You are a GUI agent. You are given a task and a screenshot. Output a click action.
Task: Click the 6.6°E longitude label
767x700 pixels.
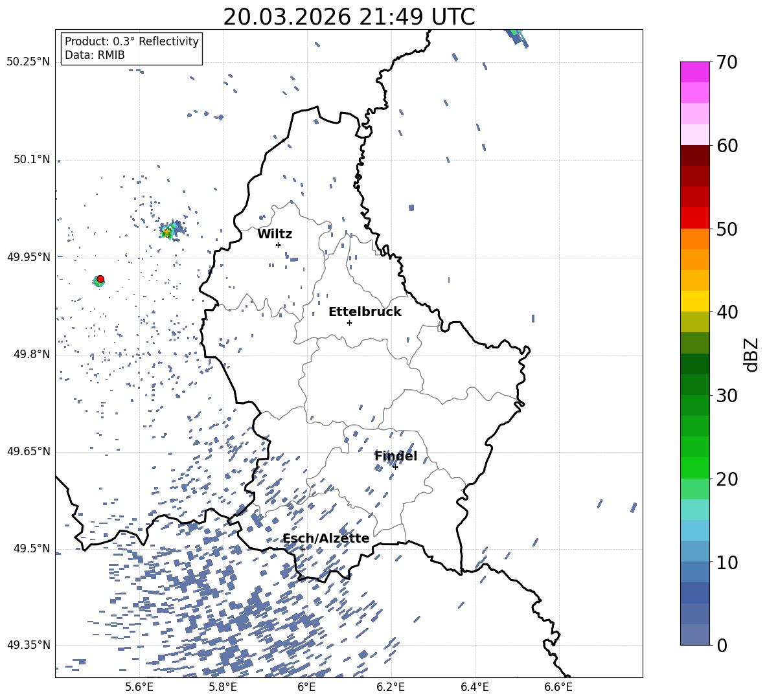coord(558,687)
